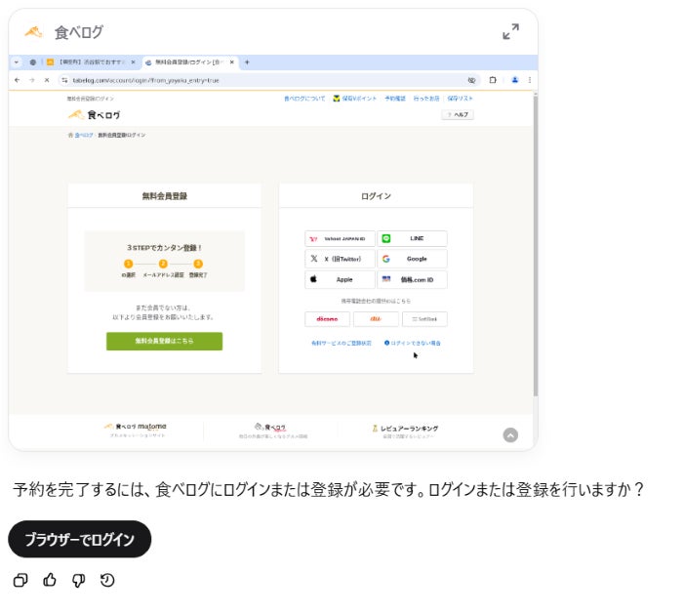Give the response a thumbs down
This screenshot has height=616, width=683.
(78, 580)
